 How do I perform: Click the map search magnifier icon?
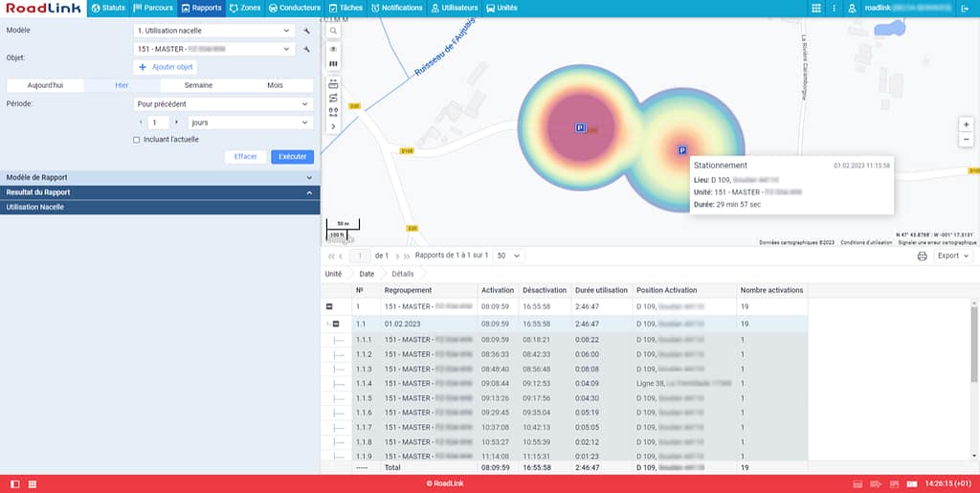click(333, 31)
